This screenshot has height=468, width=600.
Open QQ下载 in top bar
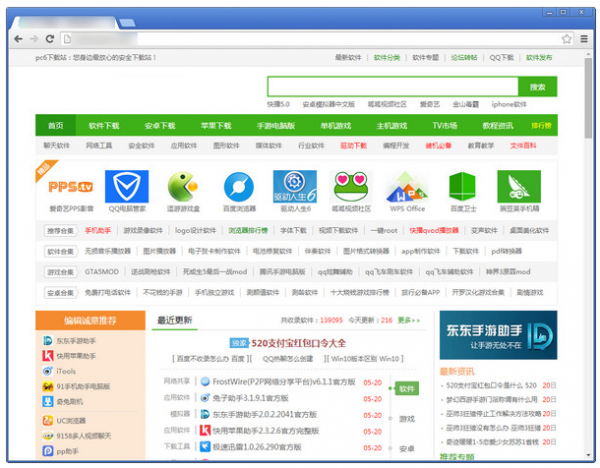(502, 57)
